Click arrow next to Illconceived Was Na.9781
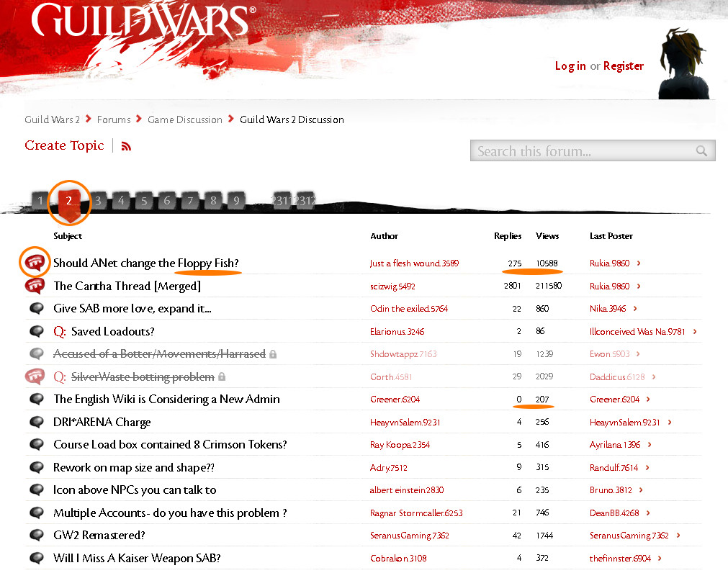Screen dimensions: 728x573 tap(695, 331)
